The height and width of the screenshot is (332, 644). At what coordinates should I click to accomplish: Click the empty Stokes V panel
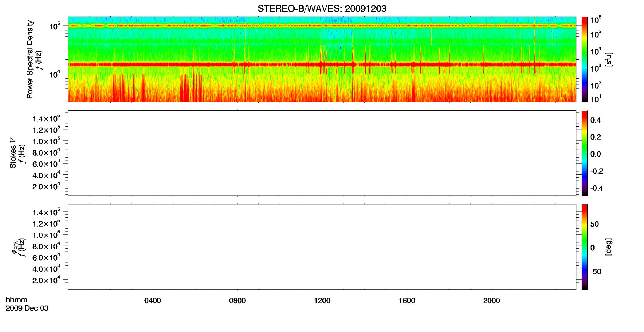[322, 153]
